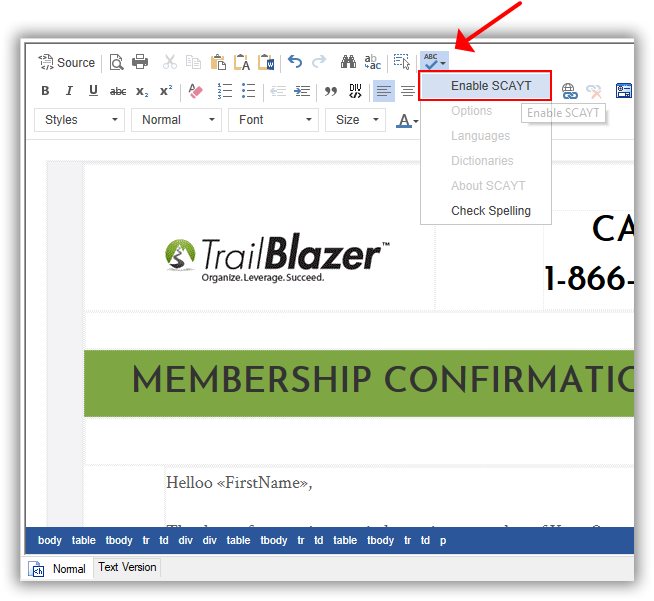The image size is (654, 601).
Task: Open the Find binoculars tool
Action: (x=348, y=62)
